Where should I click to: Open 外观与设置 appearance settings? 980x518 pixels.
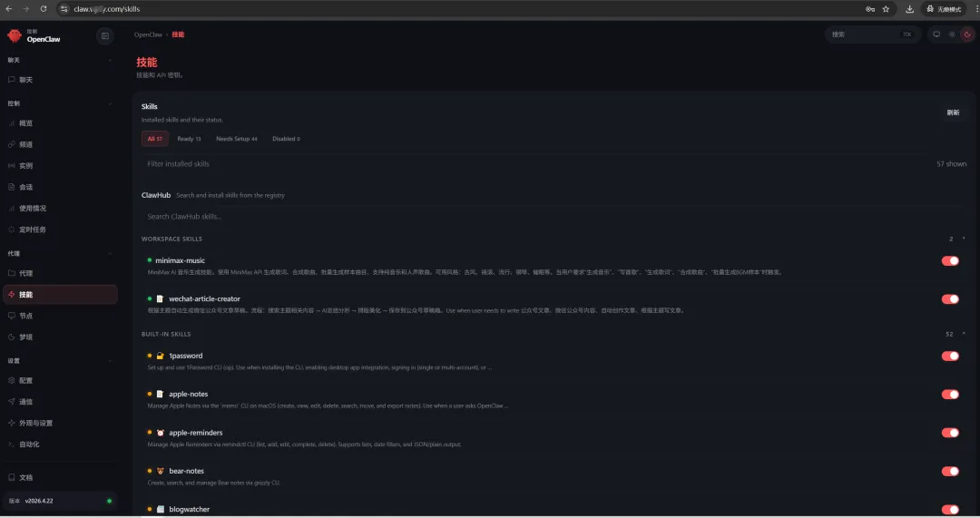tap(60, 423)
